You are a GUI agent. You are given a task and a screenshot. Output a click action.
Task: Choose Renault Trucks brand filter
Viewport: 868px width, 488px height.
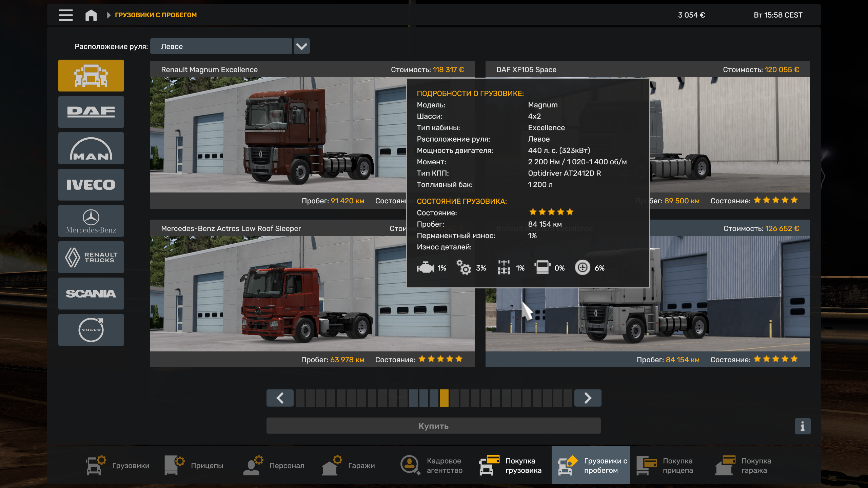click(x=91, y=257)
